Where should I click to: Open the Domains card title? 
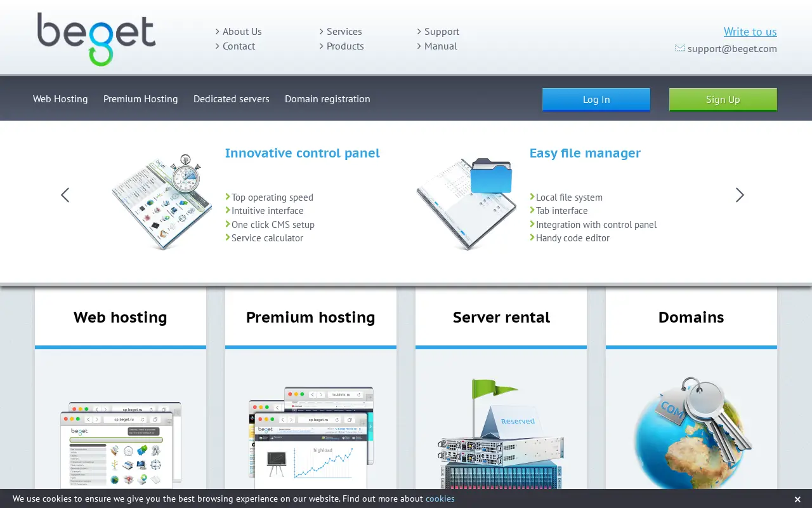[x=691, y=317]
